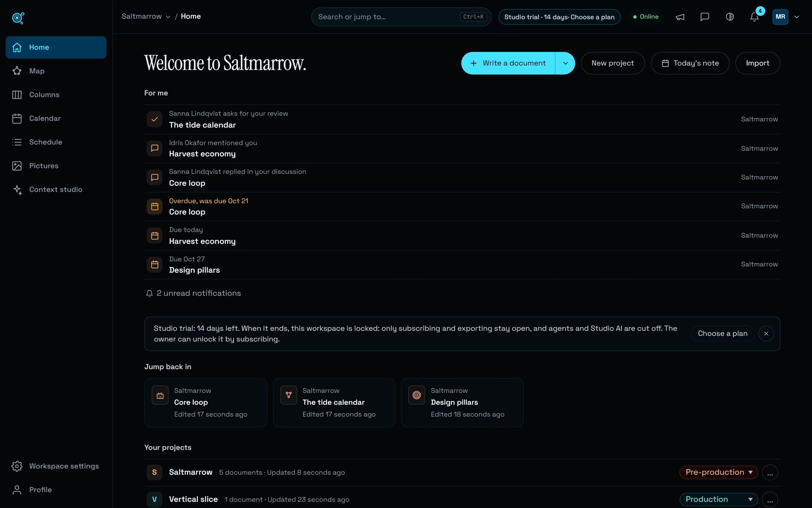Open the Pictures section
Image resolution: width=812 pixels, height=508 pixels.
tap(56, 166)
